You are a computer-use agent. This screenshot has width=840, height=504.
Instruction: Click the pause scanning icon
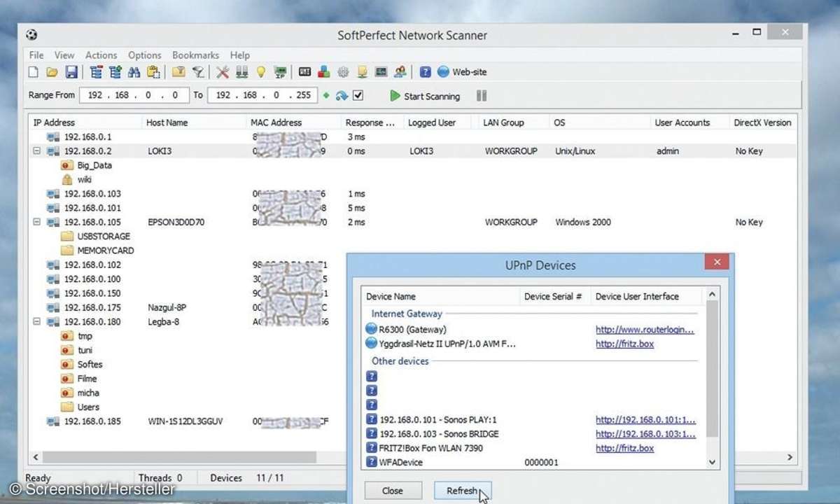pos(482,96)
